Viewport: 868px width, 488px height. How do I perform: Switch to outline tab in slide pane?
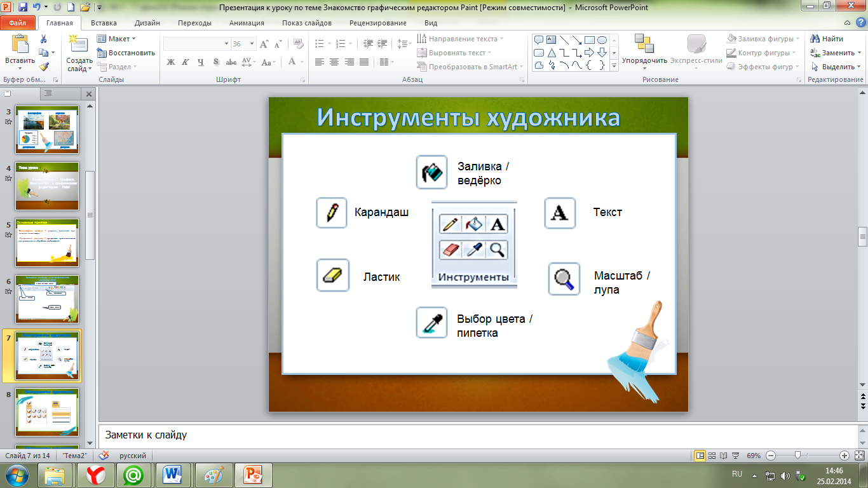pyautogui.click(x=48, y=93)
